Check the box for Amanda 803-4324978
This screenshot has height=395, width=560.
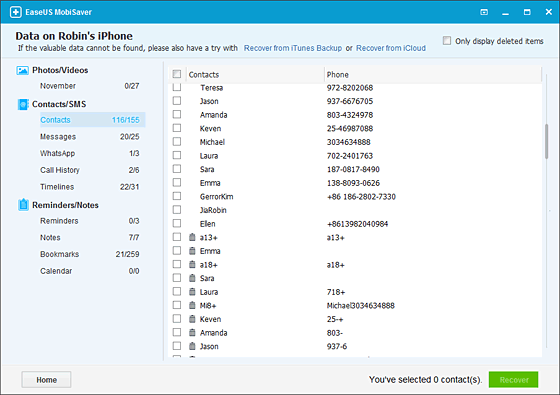pyautogui.click(x=177, y=115)
